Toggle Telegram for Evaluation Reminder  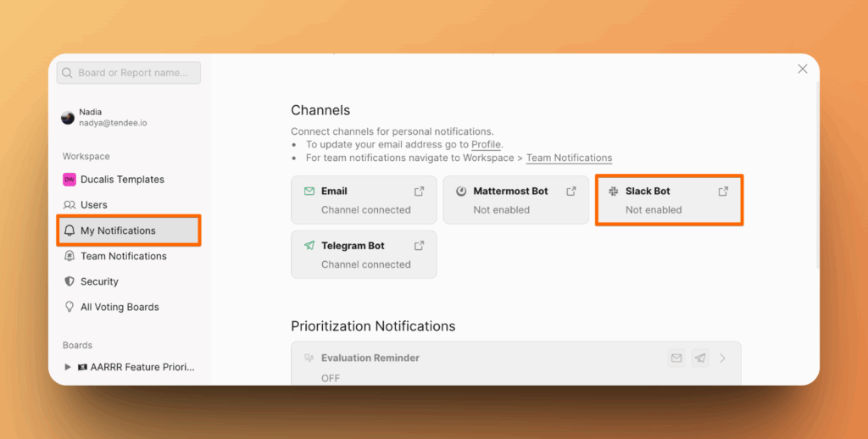click(699, 358)
